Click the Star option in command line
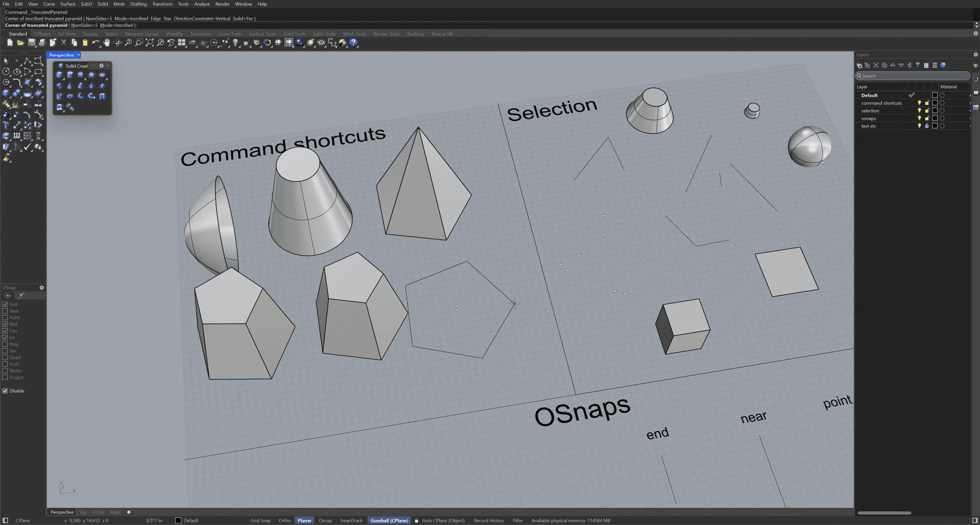This screenshot has width=980, height=525. coord(167,19)
